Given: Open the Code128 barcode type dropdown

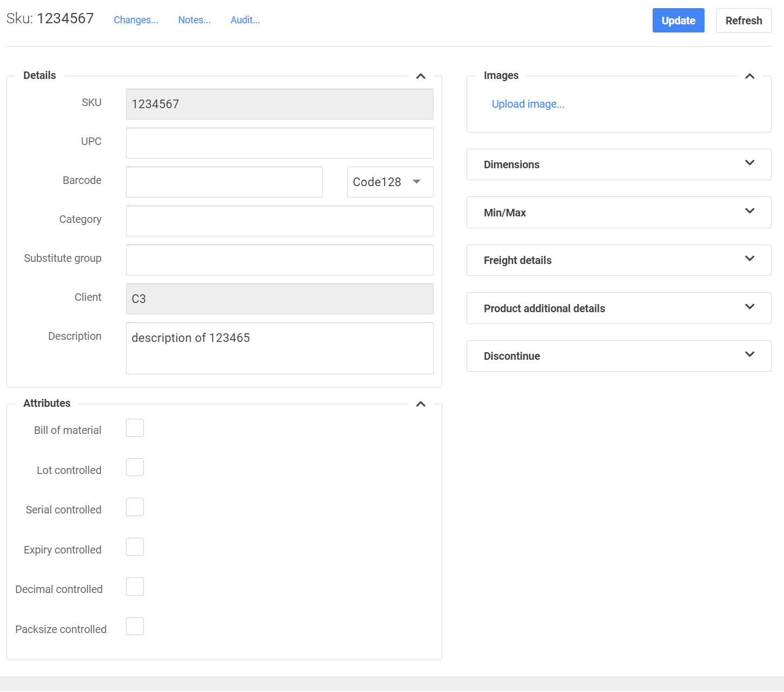Looking at the screenshot, I should click(390, 182).
